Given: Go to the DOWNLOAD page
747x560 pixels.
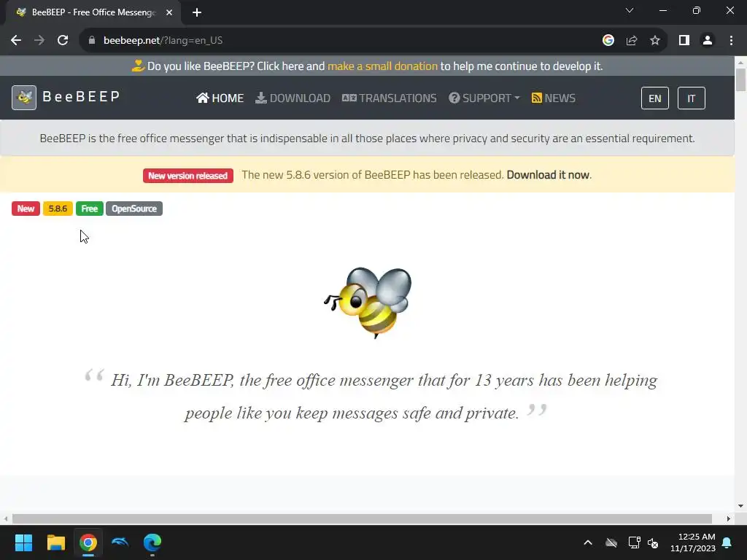Looking at the screenshot, I should [293, 98].
